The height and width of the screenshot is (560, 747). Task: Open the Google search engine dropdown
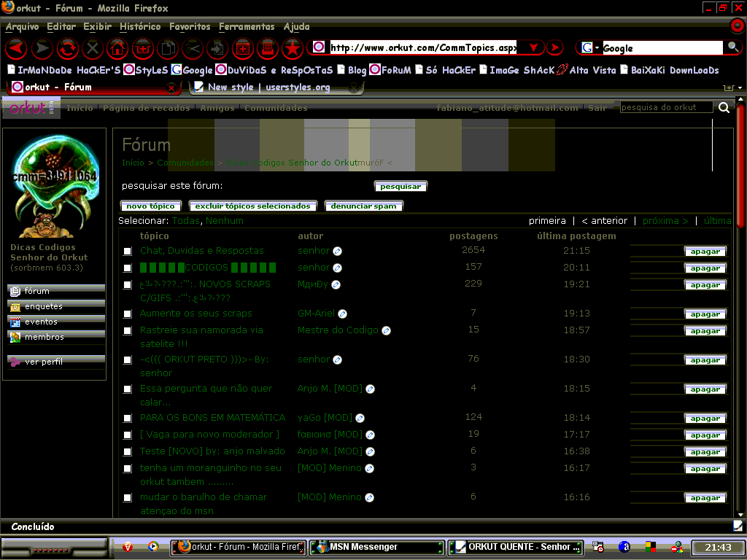[597, 47]
